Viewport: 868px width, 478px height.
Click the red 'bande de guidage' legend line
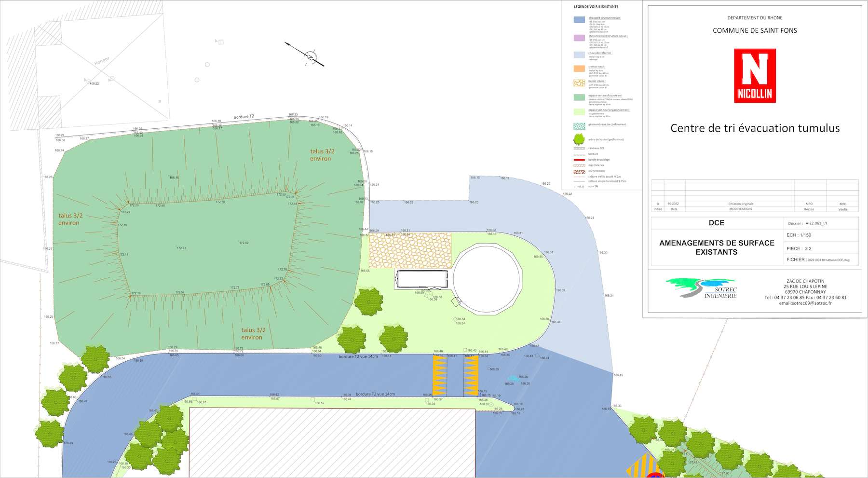[x=579, y=160]
